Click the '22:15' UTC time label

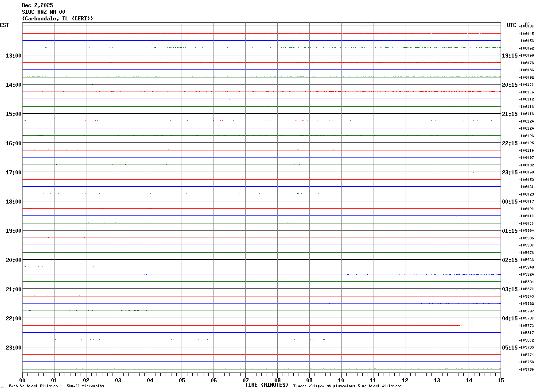(x=509, y=143)
